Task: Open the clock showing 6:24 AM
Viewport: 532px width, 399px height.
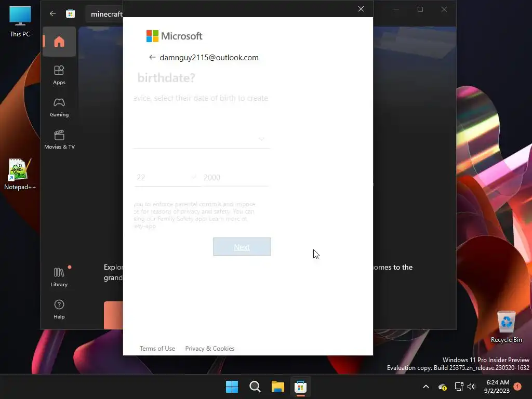Action: click(497, 387)
